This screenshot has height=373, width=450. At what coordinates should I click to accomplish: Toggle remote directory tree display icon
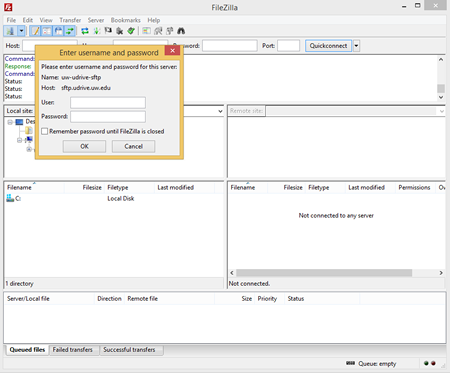click(58, 31)
